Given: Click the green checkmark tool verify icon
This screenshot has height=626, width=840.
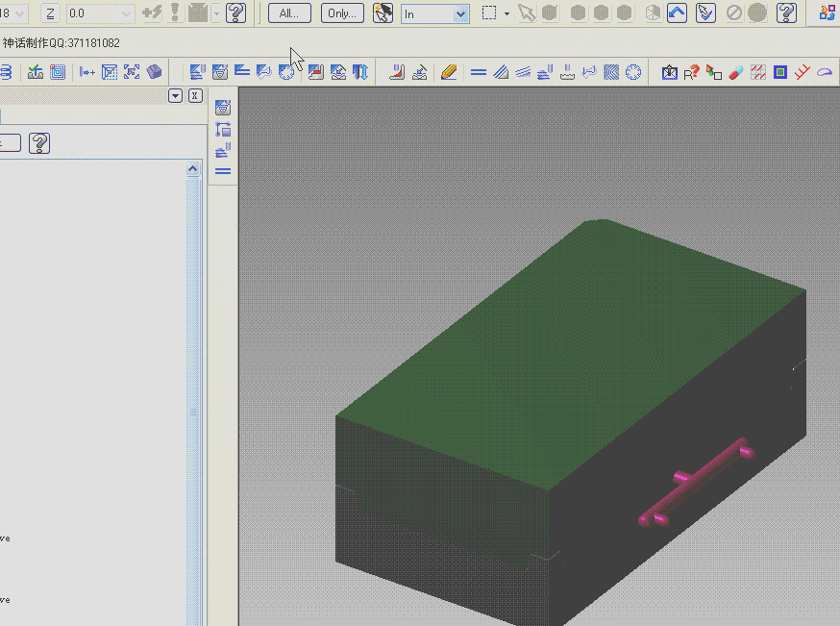Looking at the screenshot, I should [x=36, y=72].
